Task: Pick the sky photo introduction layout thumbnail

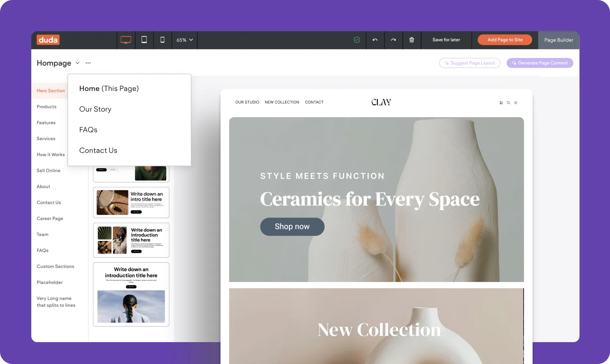Action: (x=131, y=294)
